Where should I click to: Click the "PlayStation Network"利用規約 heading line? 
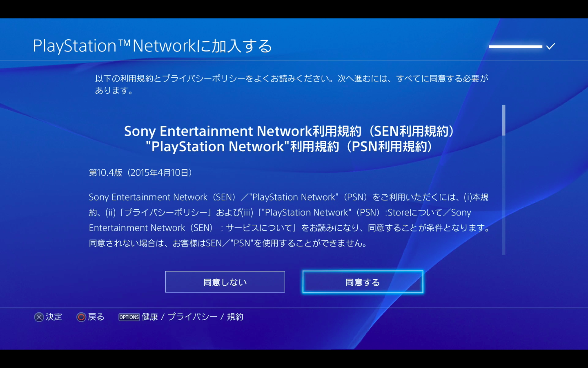289,147
